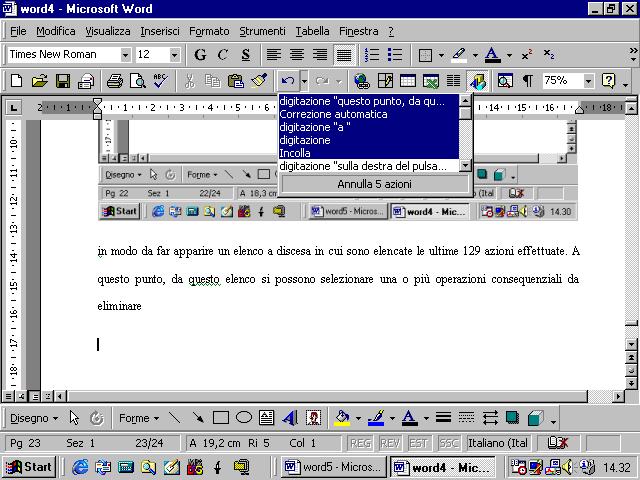The width and height of the screenshot is (640, 480).
Task: Expand the border style dropdown arrow
Action: tap(441, 55)
